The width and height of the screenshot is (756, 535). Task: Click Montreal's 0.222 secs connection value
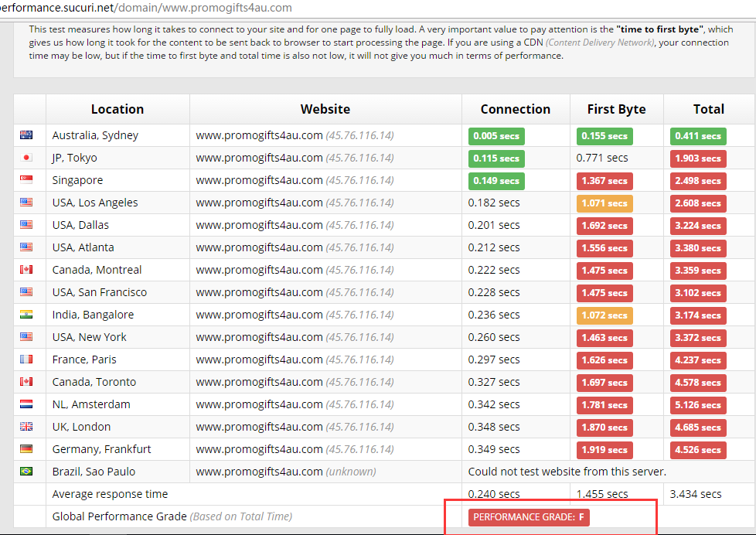(494, 270)
